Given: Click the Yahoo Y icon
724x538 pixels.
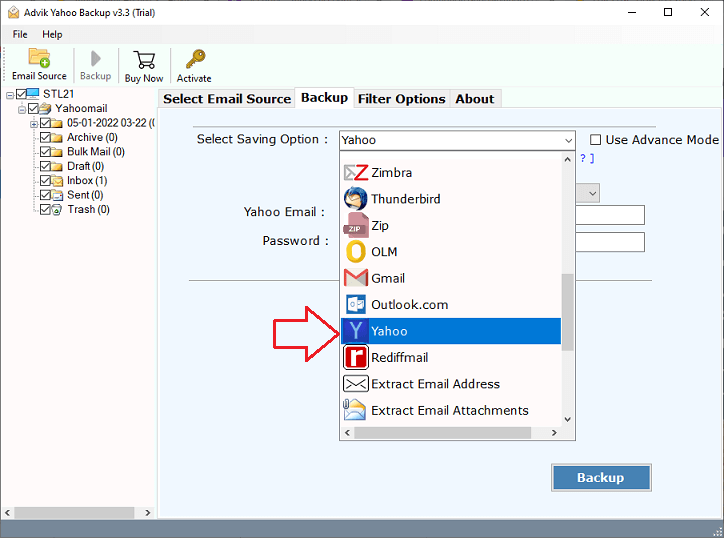Looking at the screenshot, I should click(x=356, y=331).
